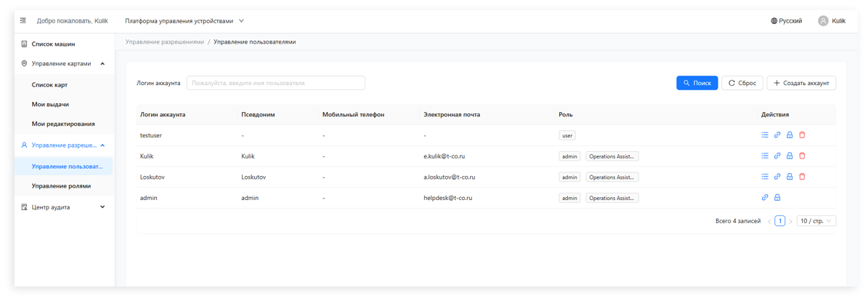Collapse Управление разреше… section chevron
The width and height of the screenshot is (868, 301).
[102, 145]
